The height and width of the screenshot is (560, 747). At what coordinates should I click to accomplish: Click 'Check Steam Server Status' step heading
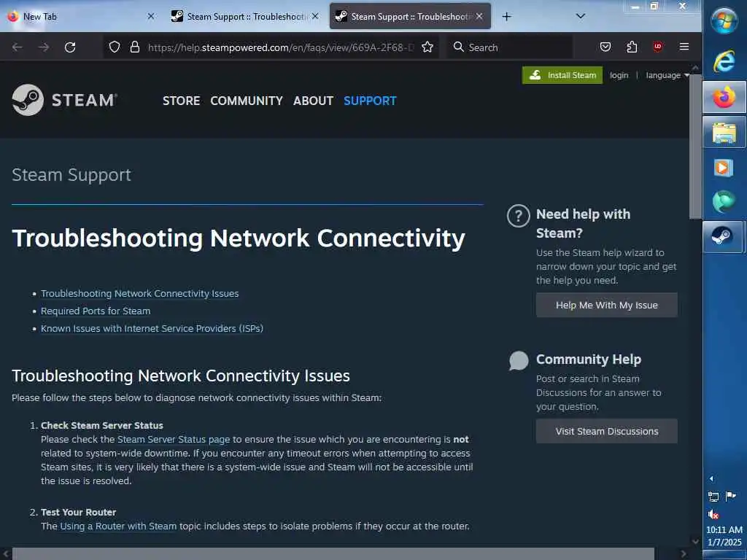(102, 425)
